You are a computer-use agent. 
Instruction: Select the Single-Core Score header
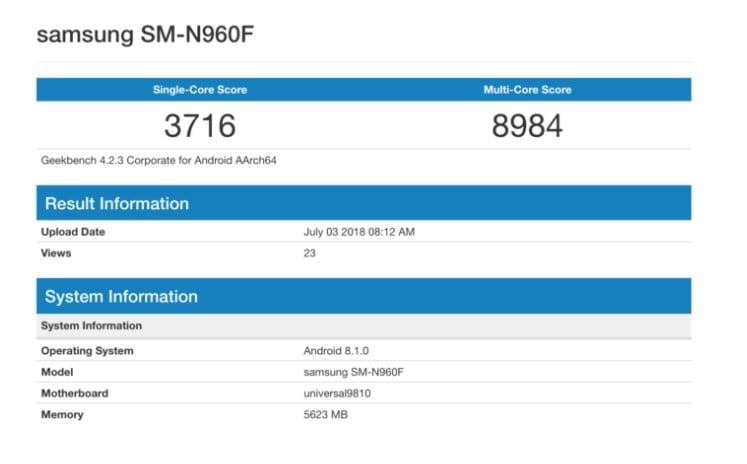click(199, 90)
